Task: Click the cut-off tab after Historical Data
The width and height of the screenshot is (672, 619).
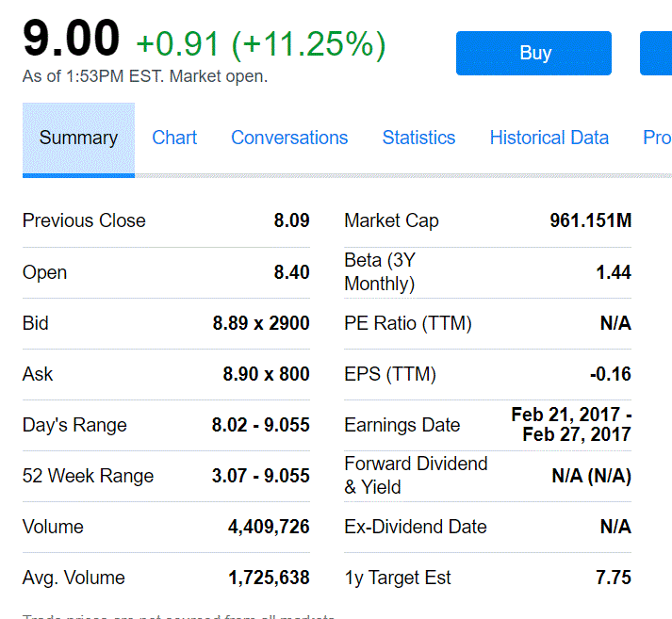Action: [657, 138]
